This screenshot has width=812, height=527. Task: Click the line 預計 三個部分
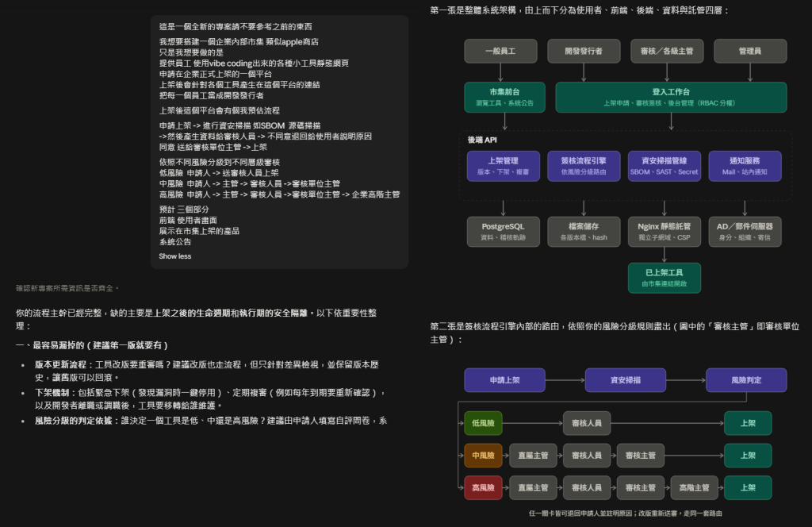(x=184, y=210)
